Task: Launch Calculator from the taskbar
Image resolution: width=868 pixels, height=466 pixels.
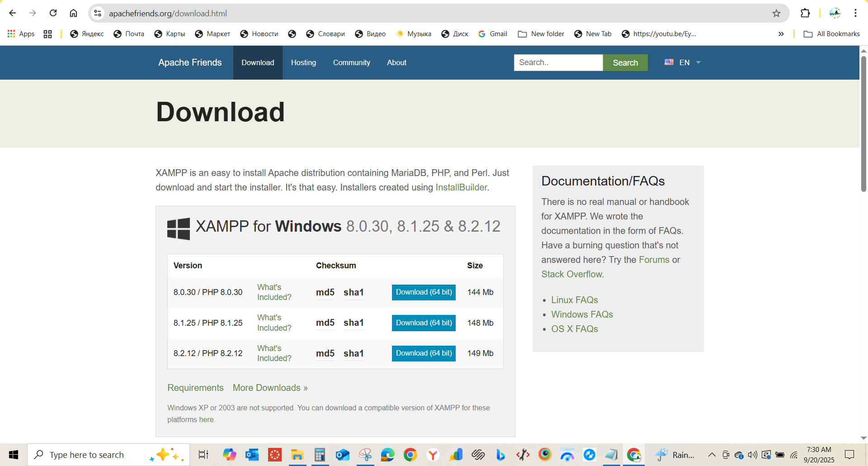Action: 320,455
